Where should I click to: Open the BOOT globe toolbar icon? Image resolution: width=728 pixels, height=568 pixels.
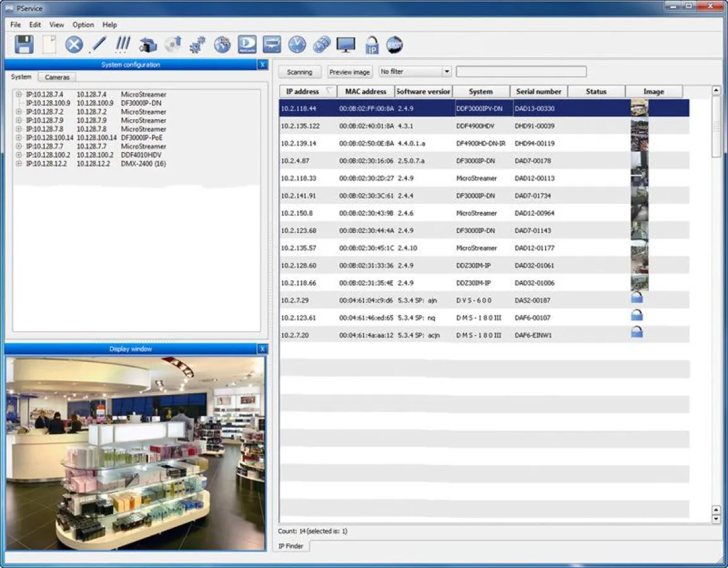coord(396,44)
